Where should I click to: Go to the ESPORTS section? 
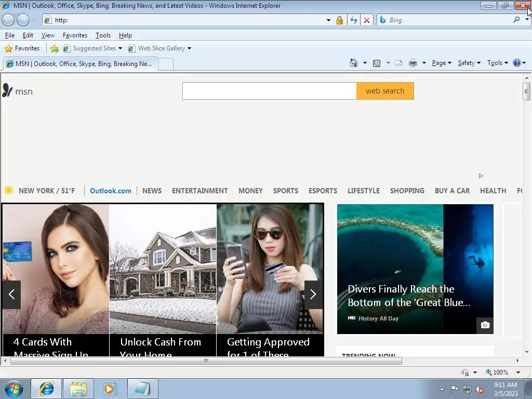[323, 191]
